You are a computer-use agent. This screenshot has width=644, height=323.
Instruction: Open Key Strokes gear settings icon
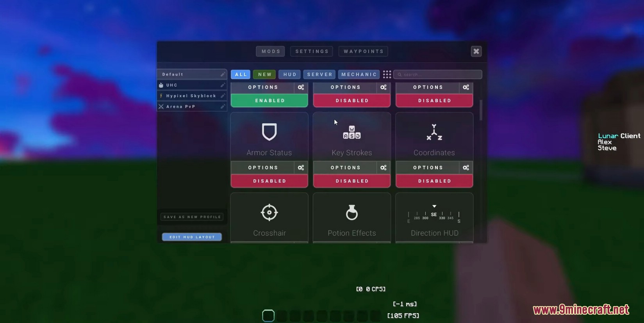tap(384, 167)
